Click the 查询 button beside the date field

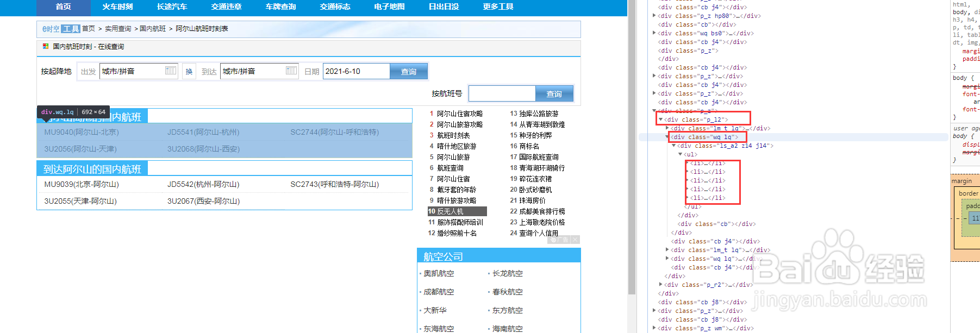pos(408,71)
